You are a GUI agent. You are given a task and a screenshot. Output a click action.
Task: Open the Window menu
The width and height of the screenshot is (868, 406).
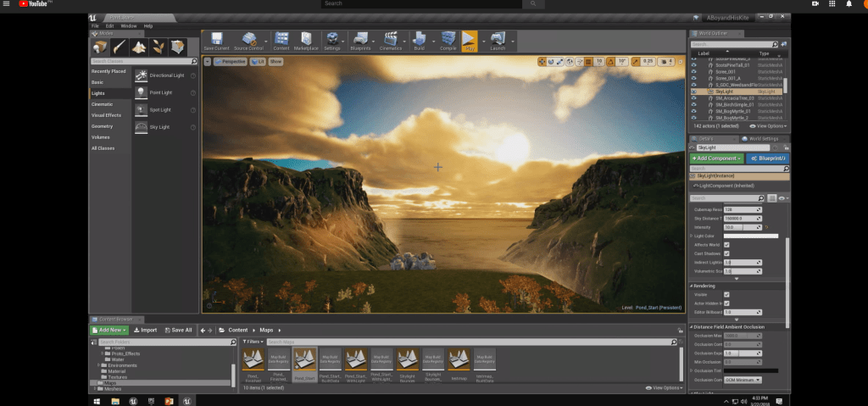(x=128, y=25)
